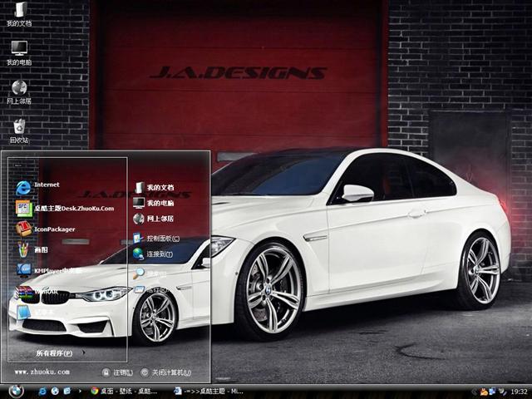The width and height of the screenshot is (532, 399).
Task: Open 控制面板 (Control Panel) menu entry
Action: (161, 238)
